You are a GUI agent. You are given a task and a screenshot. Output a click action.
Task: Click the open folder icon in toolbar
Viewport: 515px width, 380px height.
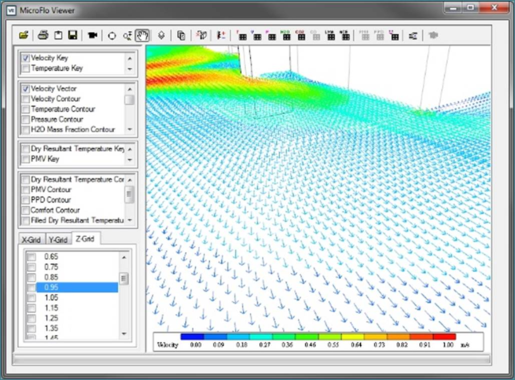pyautogui.click(x=24, y=35)
